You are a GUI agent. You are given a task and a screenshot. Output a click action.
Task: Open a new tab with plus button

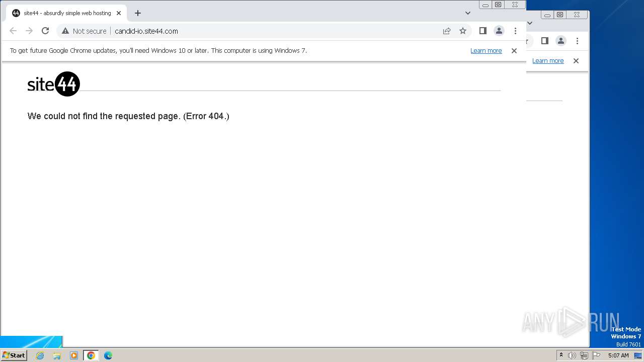[138, 13]
